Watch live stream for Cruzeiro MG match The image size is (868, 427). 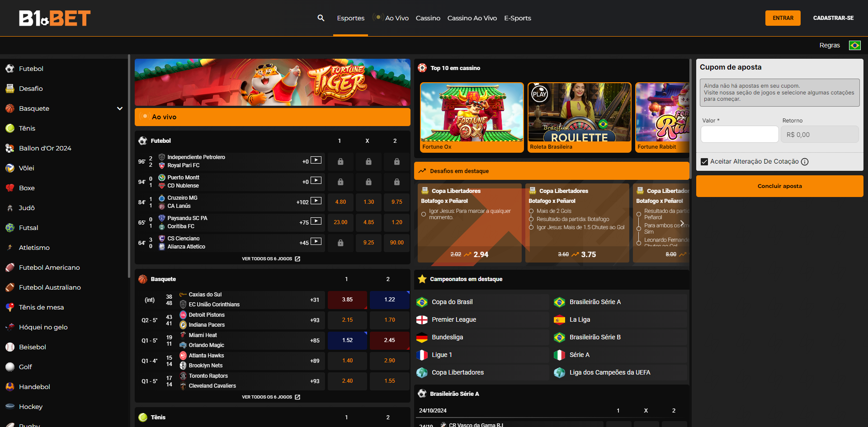pyautogui.click(x=316, y=201)
